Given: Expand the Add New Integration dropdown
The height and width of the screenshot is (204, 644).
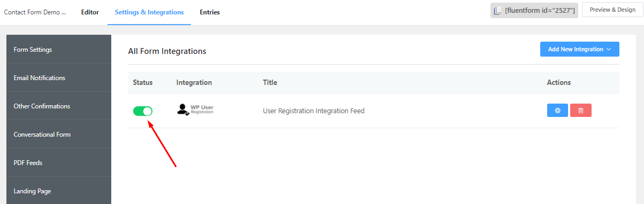Looking at the screenshot, I should [x=580, y=49].
